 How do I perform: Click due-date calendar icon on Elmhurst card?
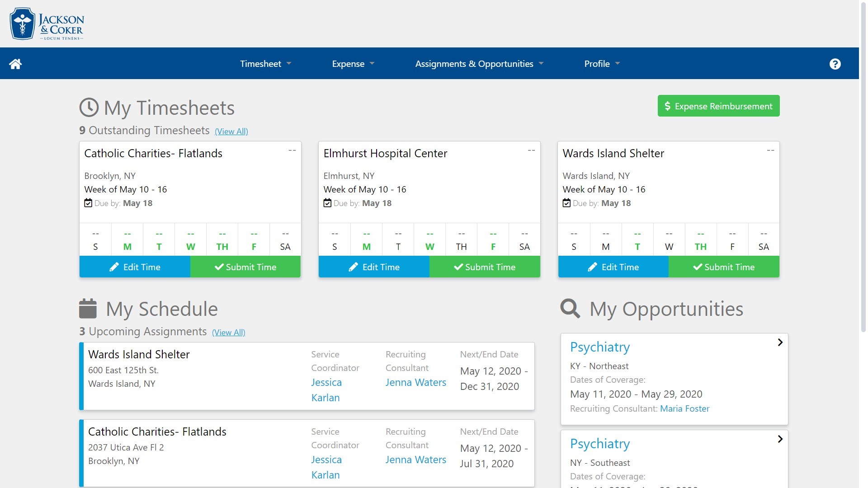(x=327, y=203)
